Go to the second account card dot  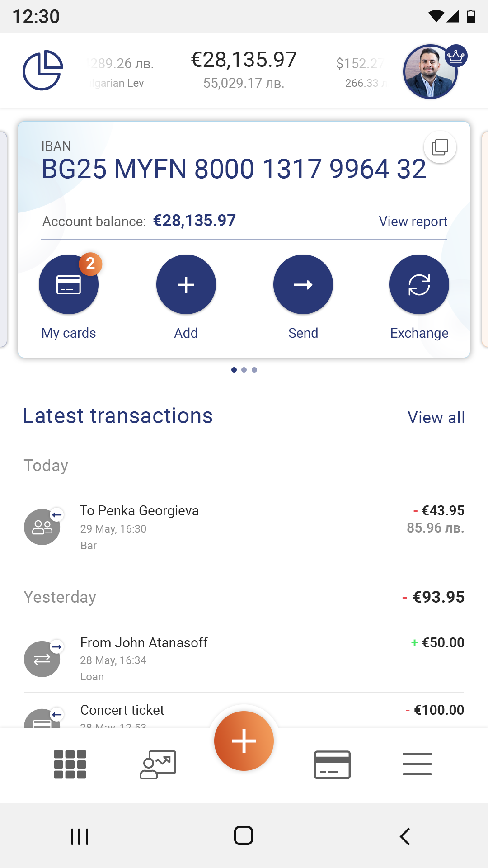click(244, 370)
